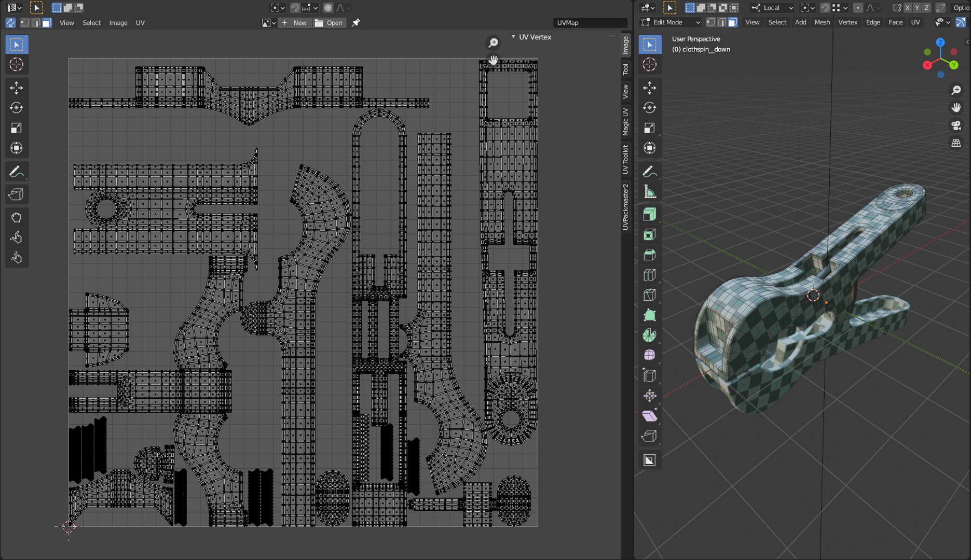
Task: Open the Image menu in the UV editor
Action: coord(118,23)
